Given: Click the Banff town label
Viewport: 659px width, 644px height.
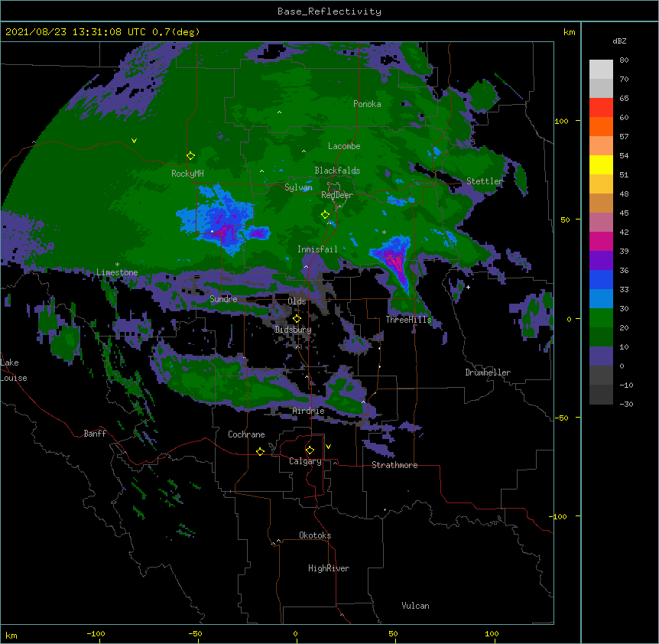Looking at the screenshot, I should coord(95,434).
